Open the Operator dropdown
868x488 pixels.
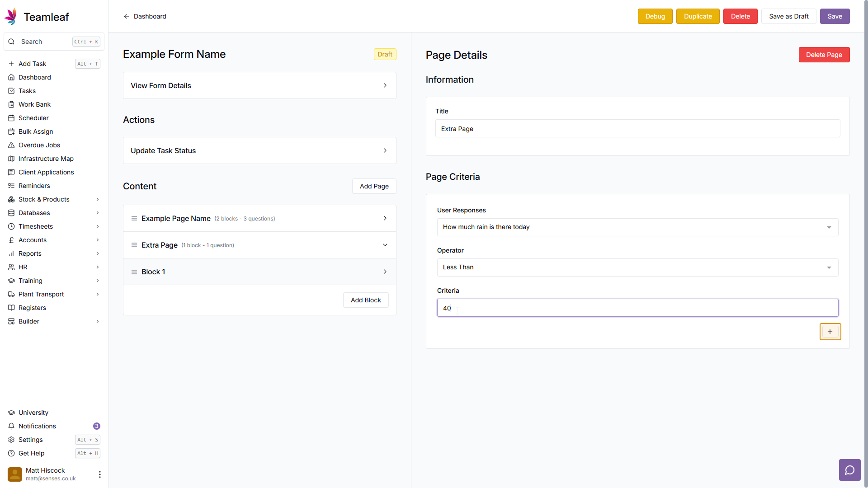[637, 267]
